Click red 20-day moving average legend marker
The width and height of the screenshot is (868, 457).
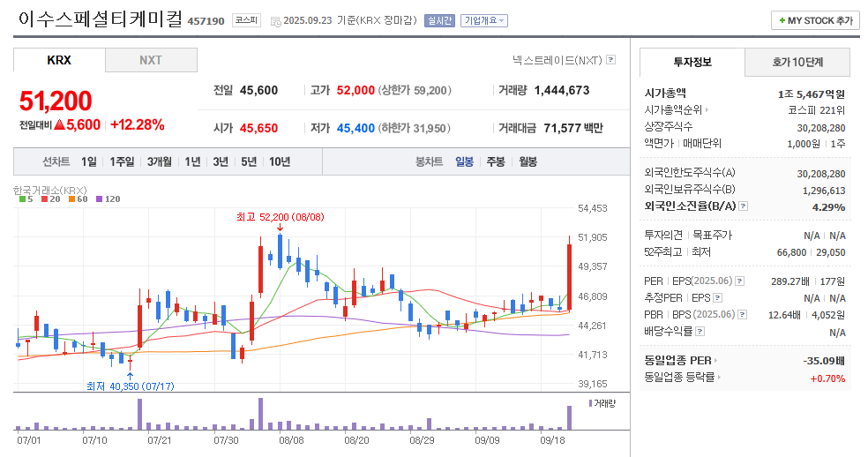[x=44, y=199]
